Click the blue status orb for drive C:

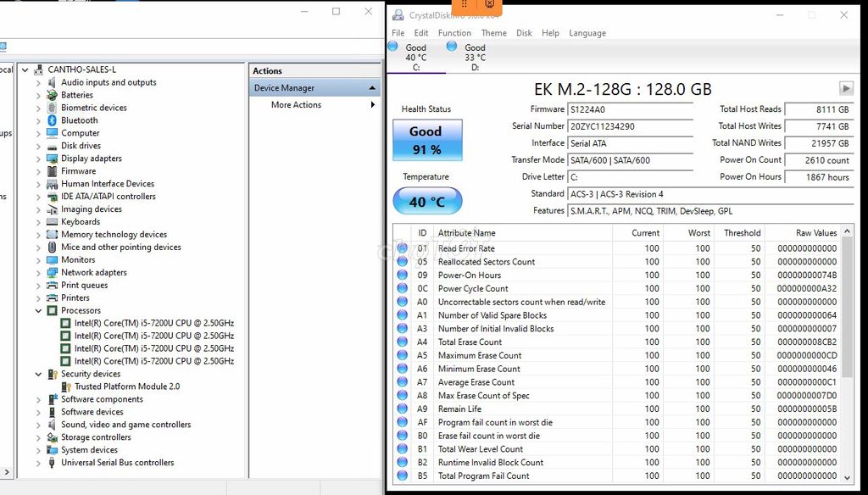coord(393,47)
